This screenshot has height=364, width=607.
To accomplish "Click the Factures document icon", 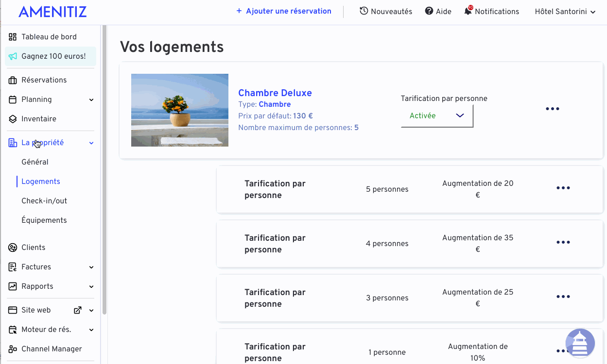I will click(13, 267).
